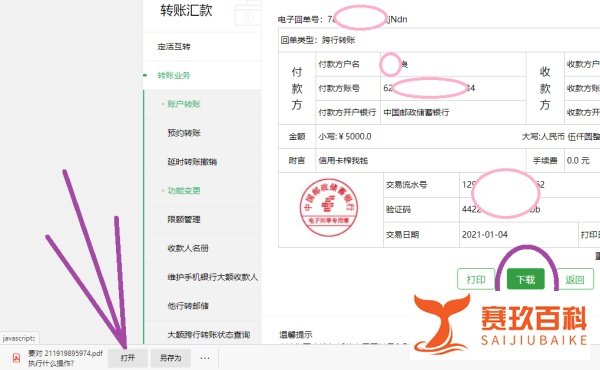The image size is (600, 370).
Task: Open 定活互转 in the sidebar
Action: (174, 47)
